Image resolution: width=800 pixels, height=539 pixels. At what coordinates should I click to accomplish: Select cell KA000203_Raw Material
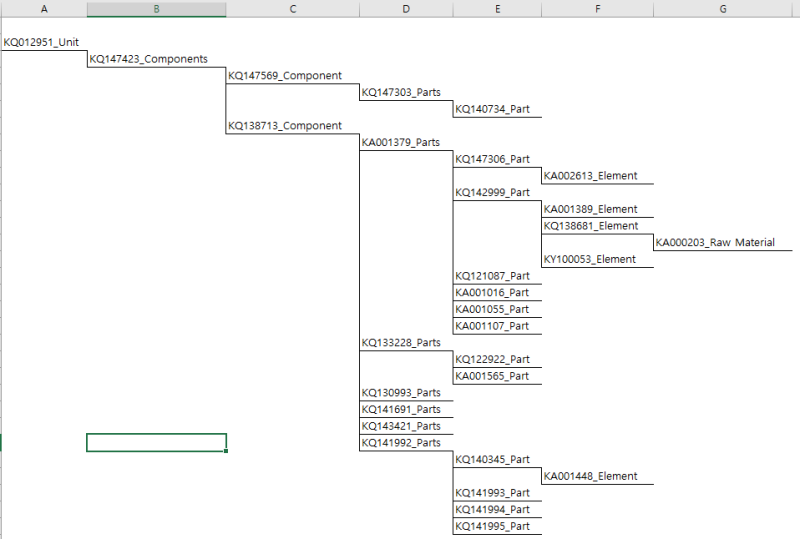click(723, 242)
